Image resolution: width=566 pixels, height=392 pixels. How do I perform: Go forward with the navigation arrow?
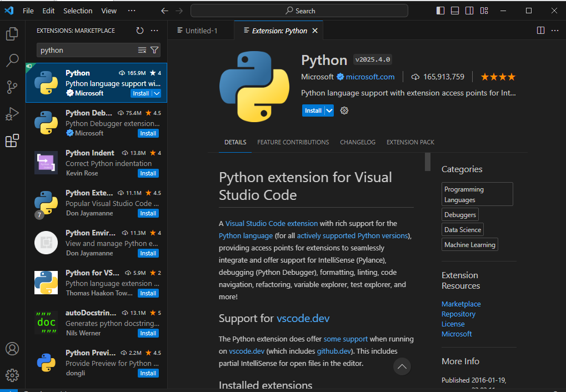tap(179, 11)
